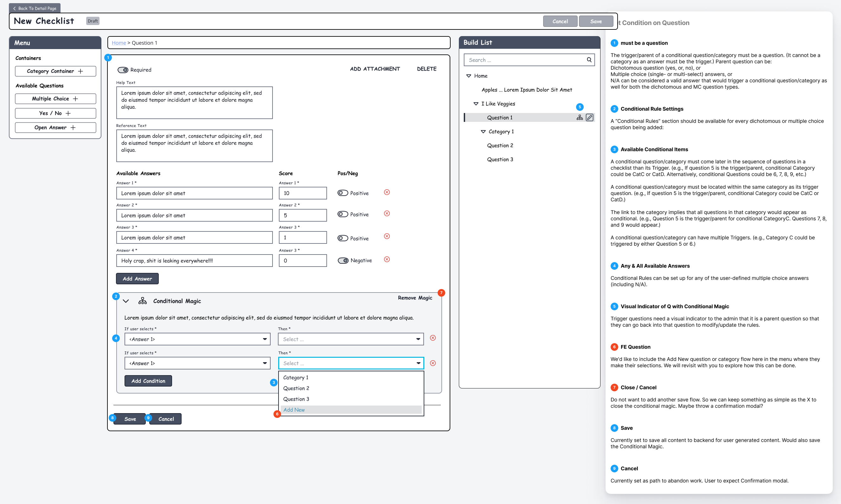The image size is (841, 504).
Task: Click the plus icon on Multiple Choice
Action: click(75, 98)
